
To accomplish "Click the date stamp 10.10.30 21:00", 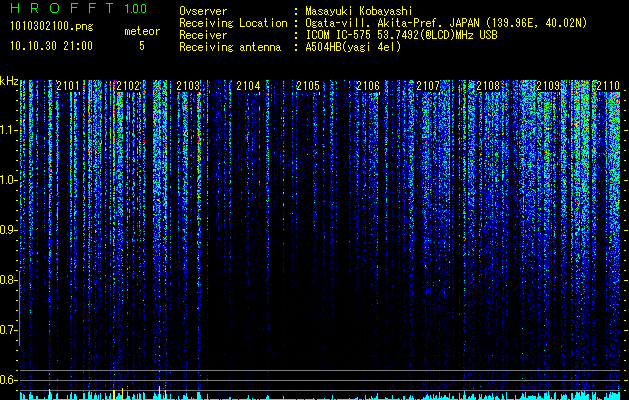I will click(x=51, y=46).
